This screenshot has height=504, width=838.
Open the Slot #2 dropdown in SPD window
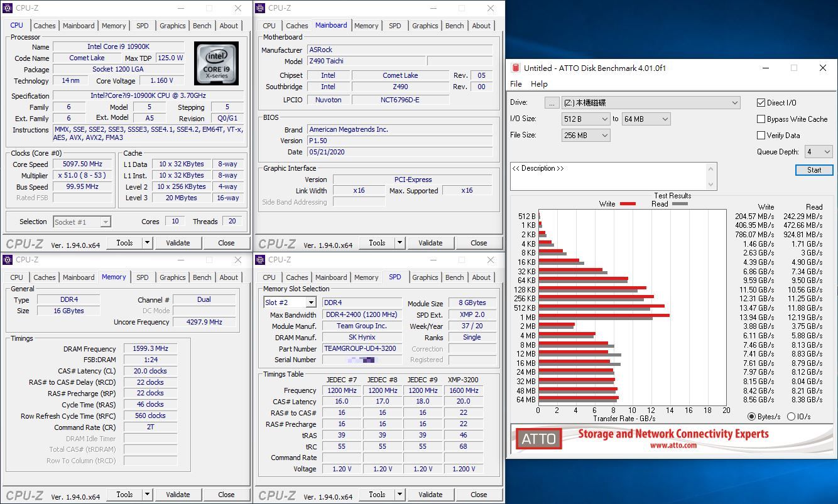point(290,303)
